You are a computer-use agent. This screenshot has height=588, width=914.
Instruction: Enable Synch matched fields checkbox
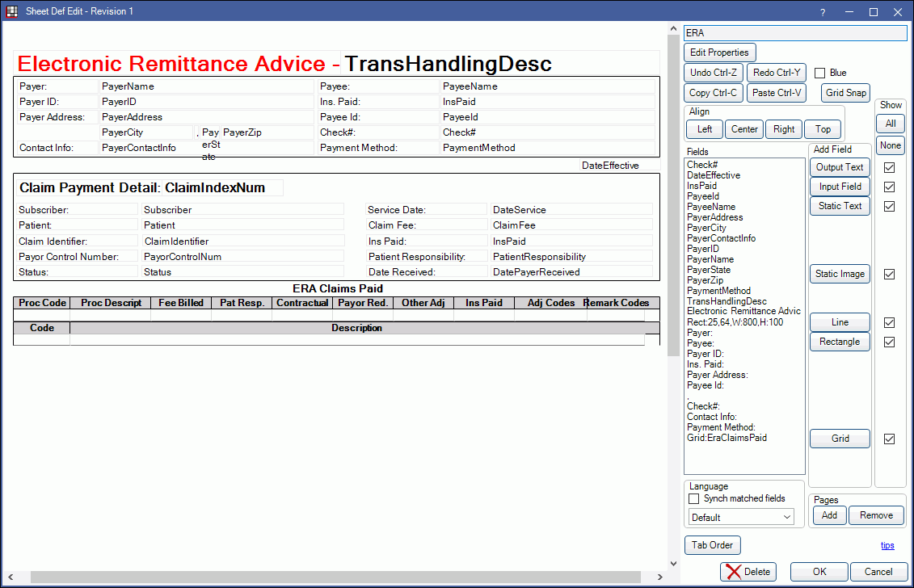(693, 499)
